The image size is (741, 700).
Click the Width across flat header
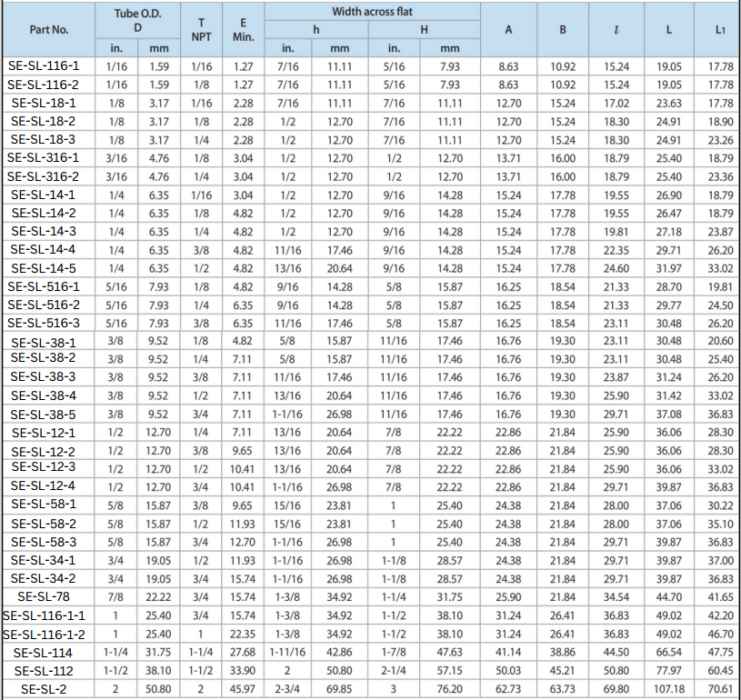[x=372, y=11]
